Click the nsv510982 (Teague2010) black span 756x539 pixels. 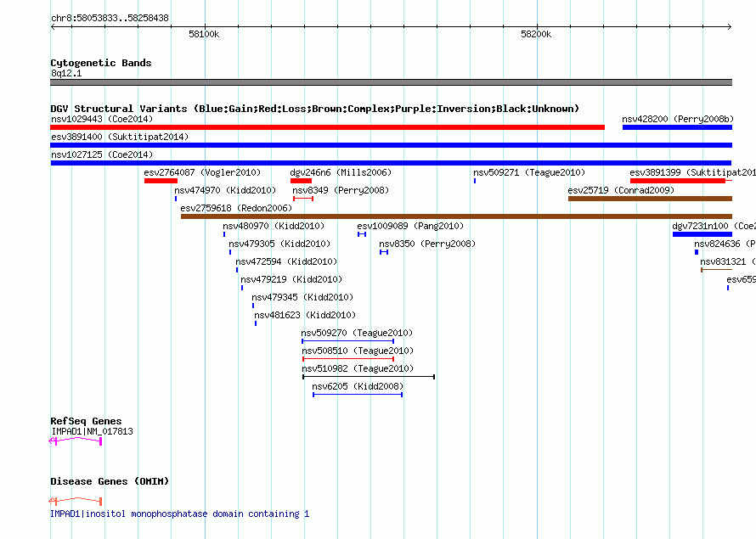(369, 377)
